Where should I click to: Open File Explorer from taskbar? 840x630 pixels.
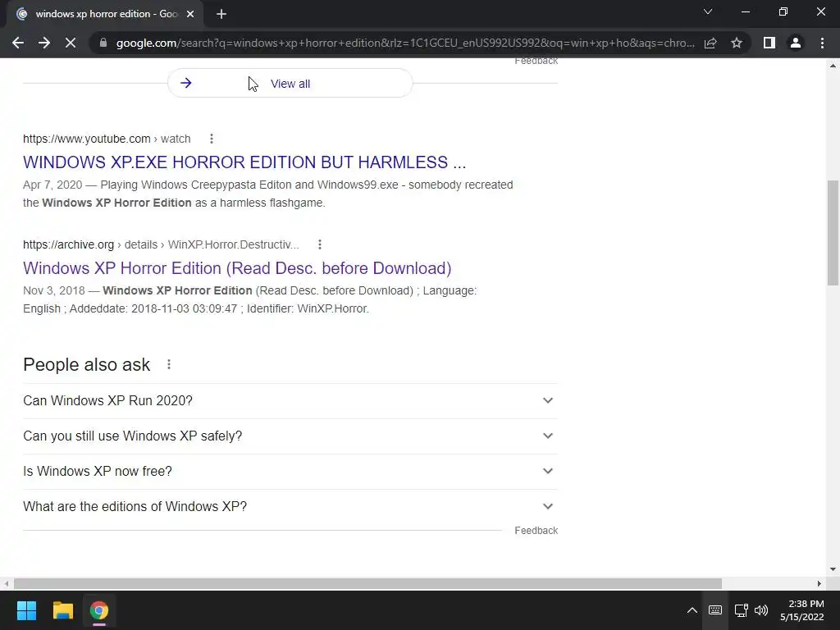62,610
